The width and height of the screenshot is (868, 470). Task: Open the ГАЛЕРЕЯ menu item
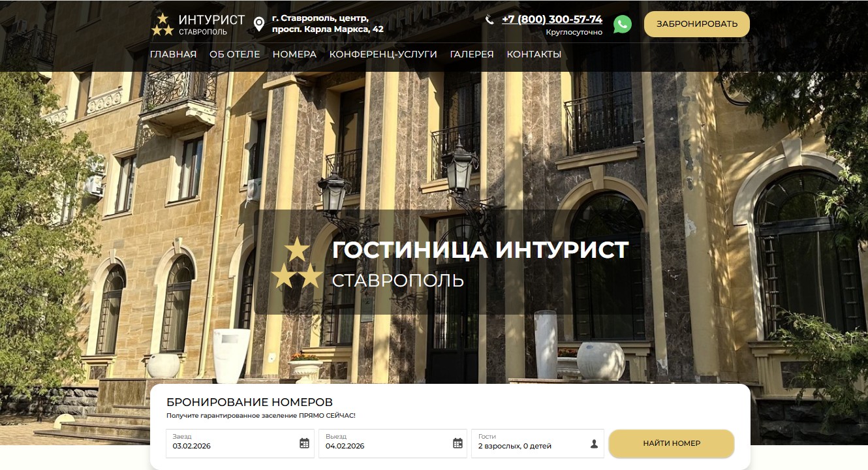coord(472,54)
